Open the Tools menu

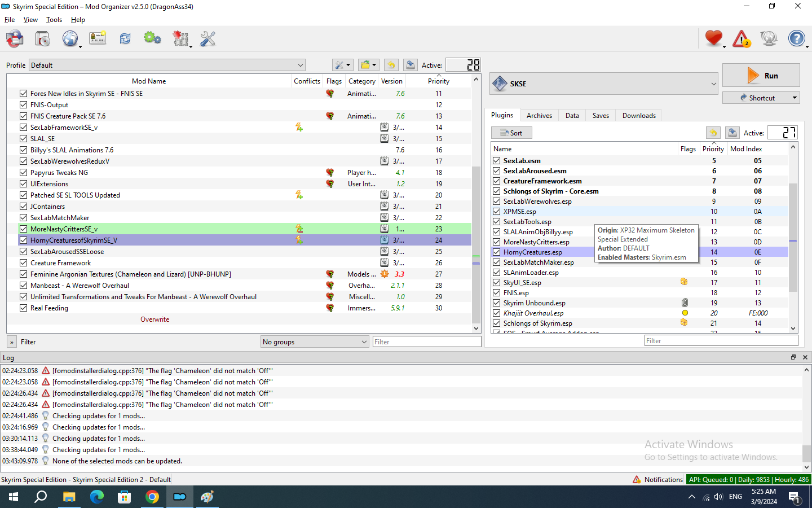click(54, 20)
